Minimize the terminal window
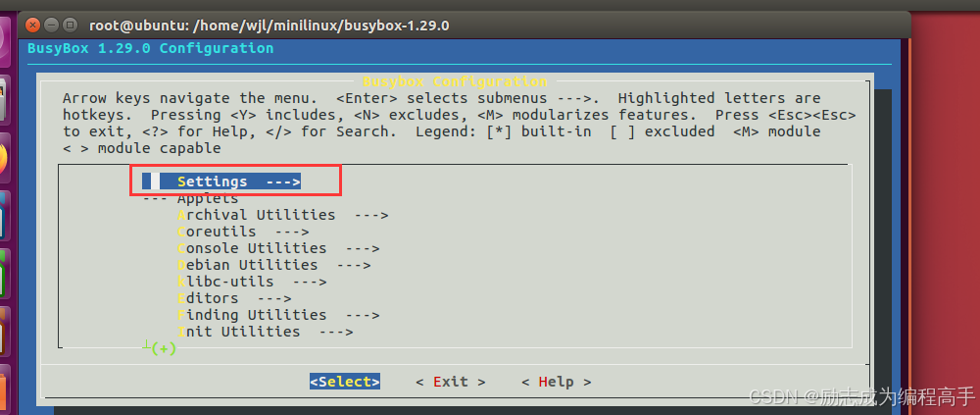Screen dimensions: 980x415 (51, 26)
